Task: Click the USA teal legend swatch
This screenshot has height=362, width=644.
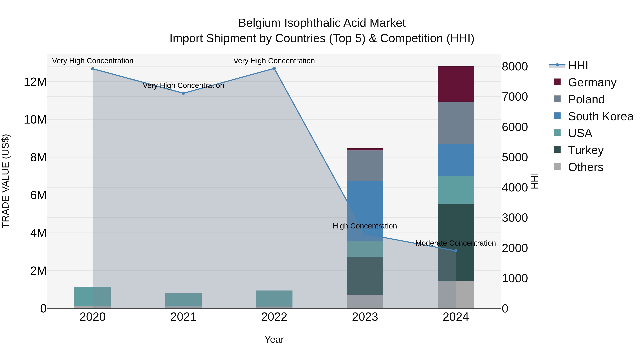Action: [x=557, y=133]
